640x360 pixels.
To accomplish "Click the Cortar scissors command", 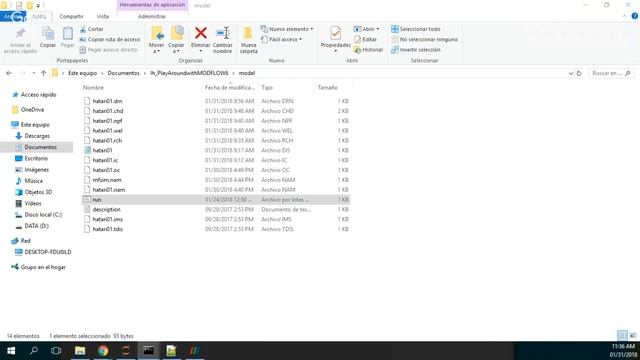I will pos(92,29).
